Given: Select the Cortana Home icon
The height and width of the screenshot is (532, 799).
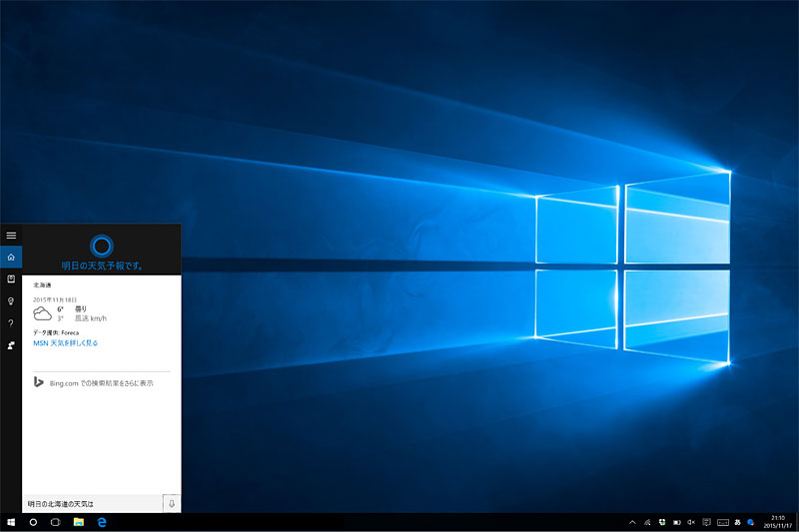Looking at the screenshot, I should coord(11,258).
